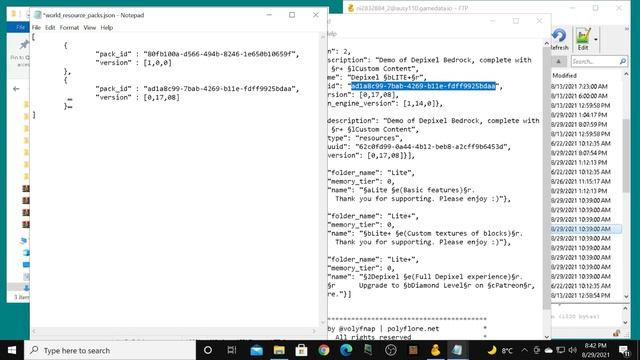Image resolution: width=640 pixels, height=360 pixels.
Task: Click the §2Depixel Full Depixel experience line
Action: pos(425,277)
